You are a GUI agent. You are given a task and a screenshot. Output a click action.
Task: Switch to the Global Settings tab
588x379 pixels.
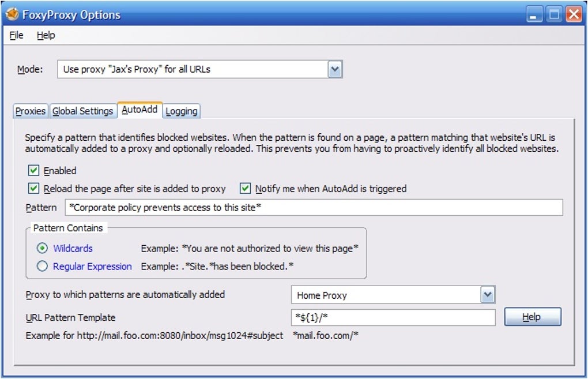(82, 111)
